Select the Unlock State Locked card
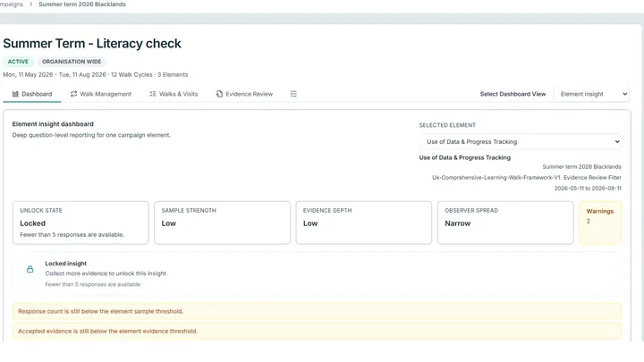Image resolution: width=644 pixels, height=362 pixels. point(80,223)
